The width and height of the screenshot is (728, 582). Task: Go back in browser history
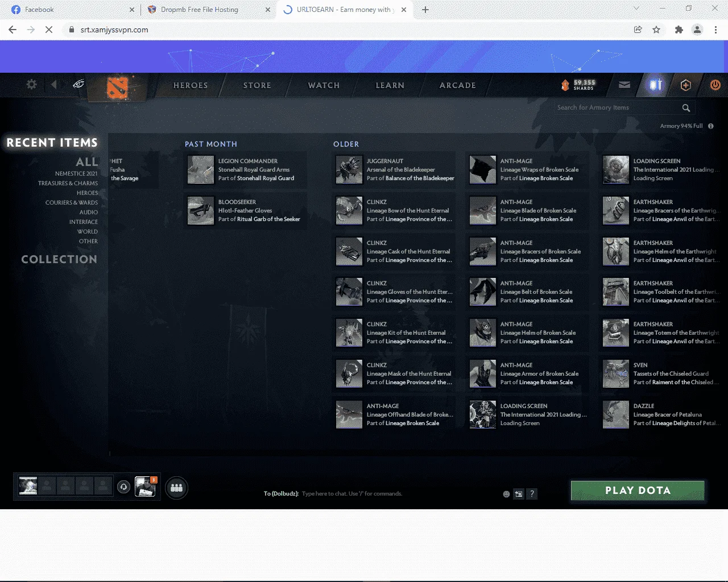(x=13, y=30)
